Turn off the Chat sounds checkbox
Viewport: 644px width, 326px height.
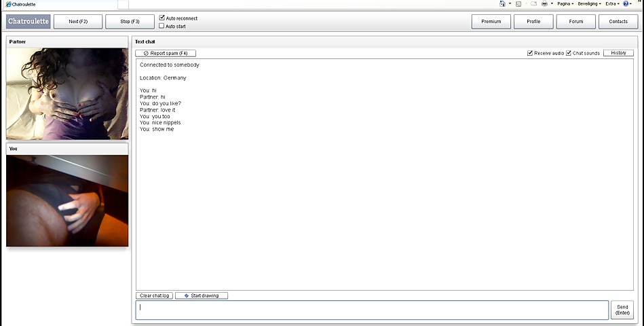click(569, 53)
